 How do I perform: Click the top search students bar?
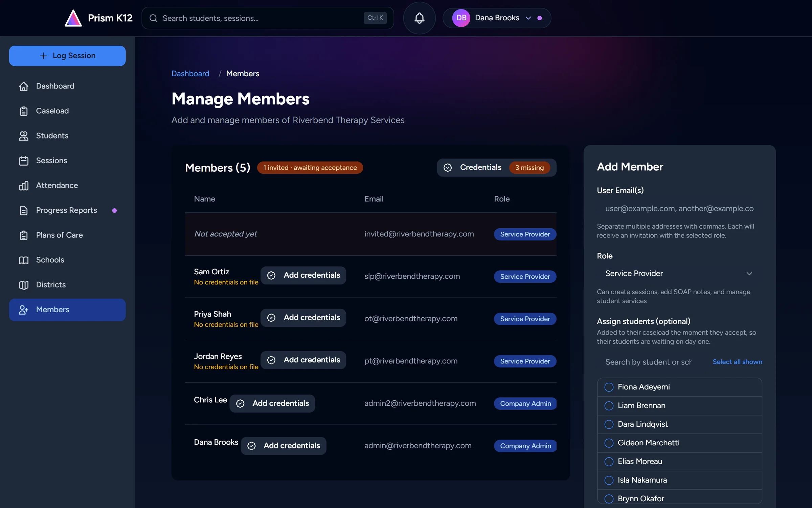[268, 18]
